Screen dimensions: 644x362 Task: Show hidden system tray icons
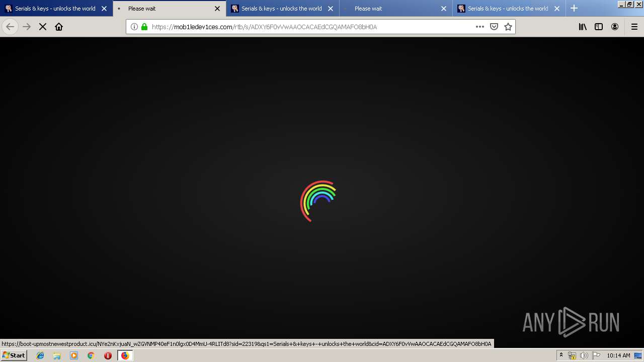coord(561,355)
